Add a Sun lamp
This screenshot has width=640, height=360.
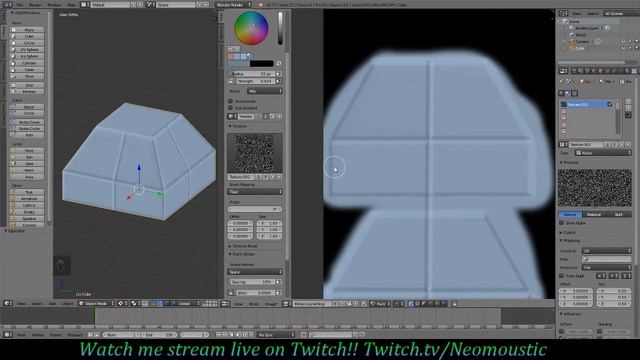[27, 157]
